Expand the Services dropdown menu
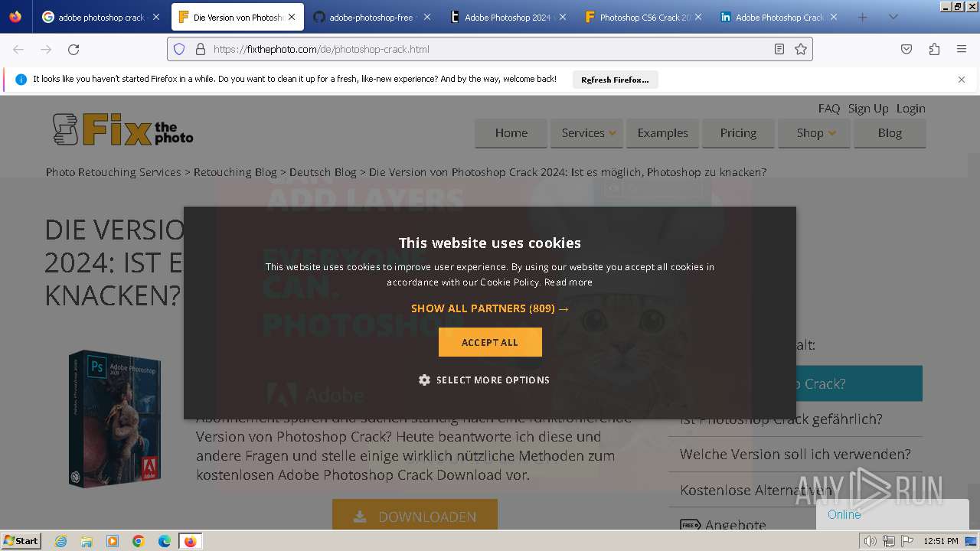Viewport: 980px width, 551px height. click(586, 133)
